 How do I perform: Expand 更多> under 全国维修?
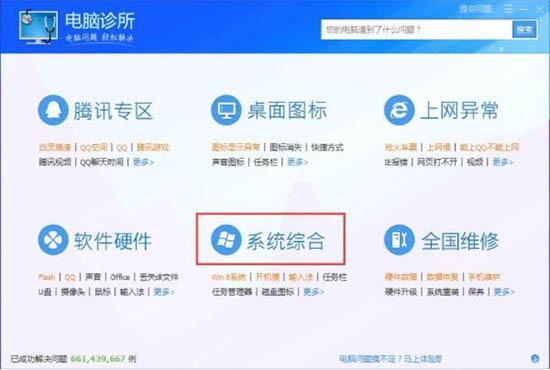504,292
